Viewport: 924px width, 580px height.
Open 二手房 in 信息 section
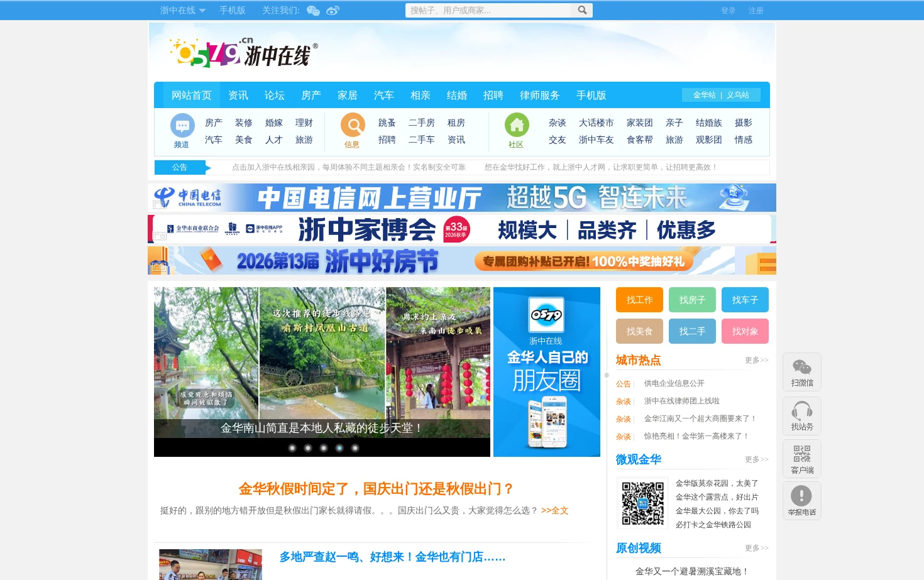[422, 123]
